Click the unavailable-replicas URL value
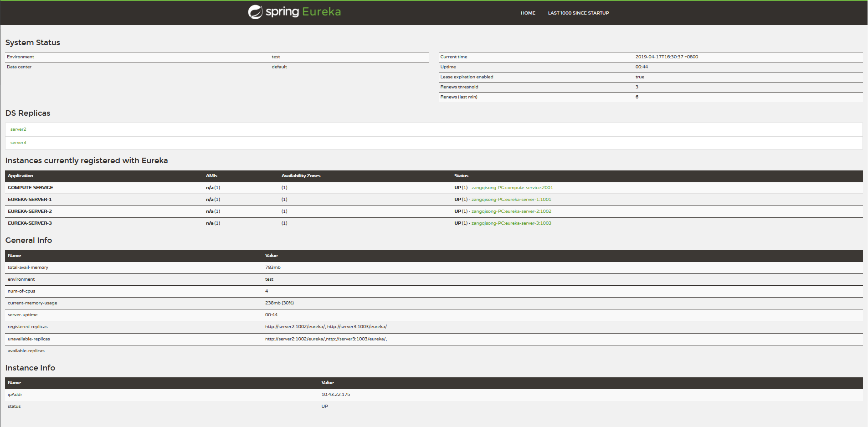 point(326,339)
